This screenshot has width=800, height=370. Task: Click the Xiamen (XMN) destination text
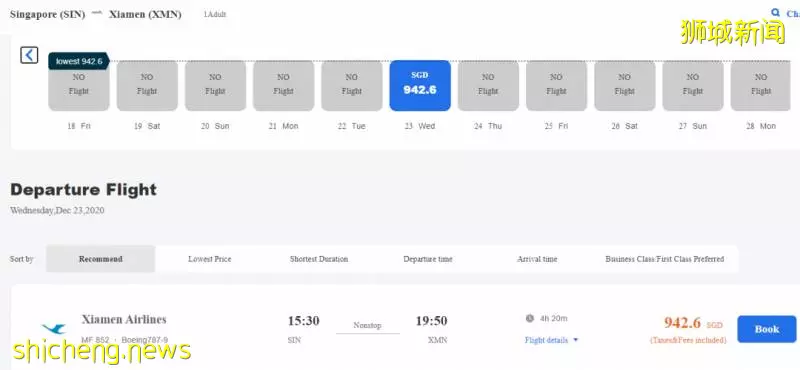(x=145, y=14)
